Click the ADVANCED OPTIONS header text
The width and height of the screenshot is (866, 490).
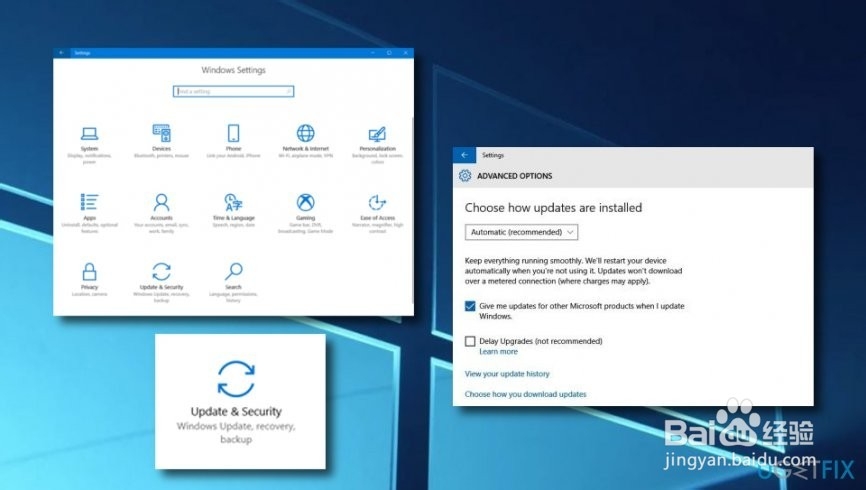(x=515, y=176)
